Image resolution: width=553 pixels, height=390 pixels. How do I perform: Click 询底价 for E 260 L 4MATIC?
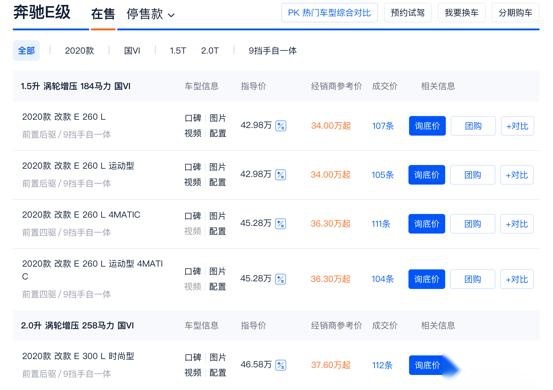pyautogui.click(x=427, y=224)
